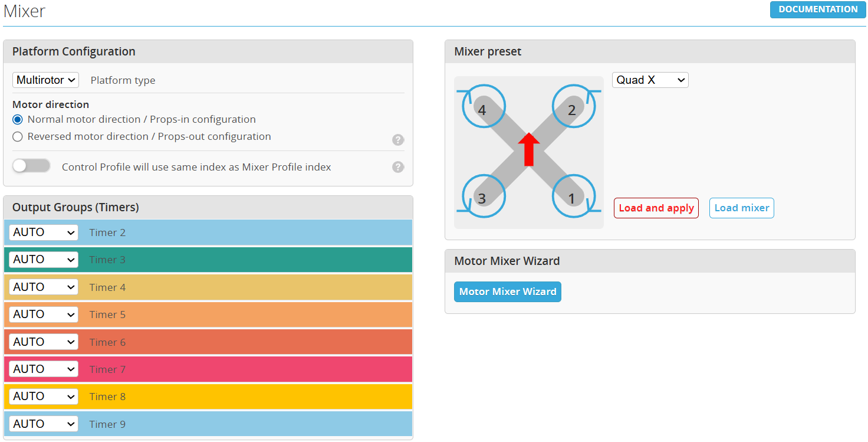868x442 pixels.
Task: Click the Motor direction label
Action: click(x=51, y=104)
